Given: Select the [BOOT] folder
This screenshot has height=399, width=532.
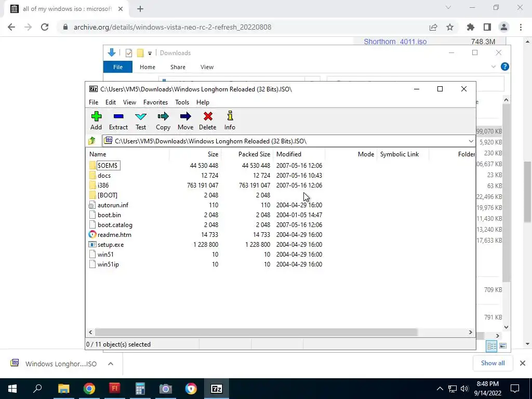Looking at the screenshot, I should click(x=107, y=195).
